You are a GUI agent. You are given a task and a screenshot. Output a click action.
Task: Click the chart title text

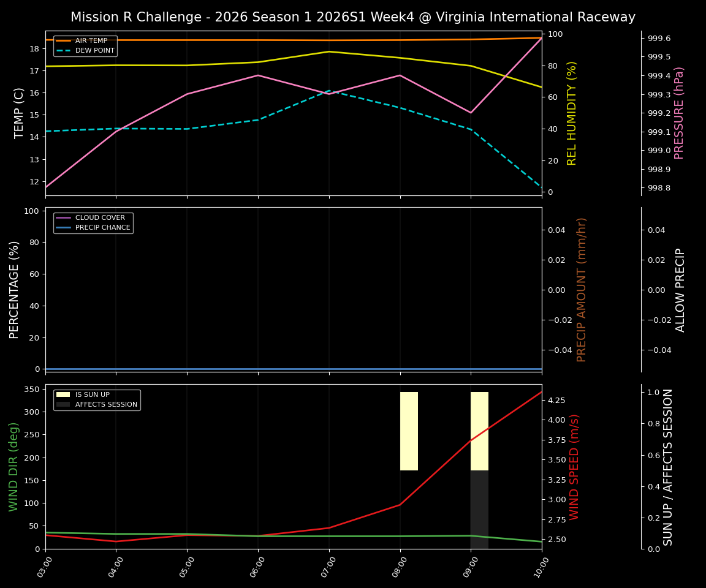[353, 17]
